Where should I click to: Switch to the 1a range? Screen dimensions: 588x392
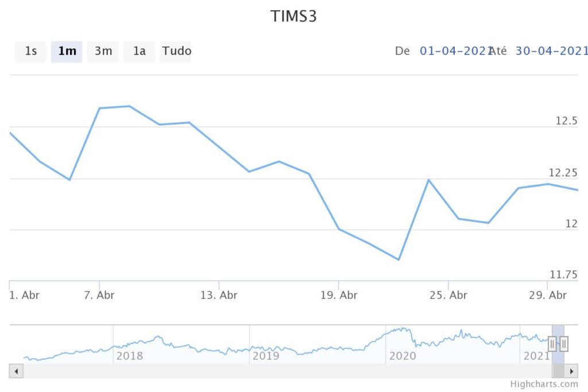(140, 51)
